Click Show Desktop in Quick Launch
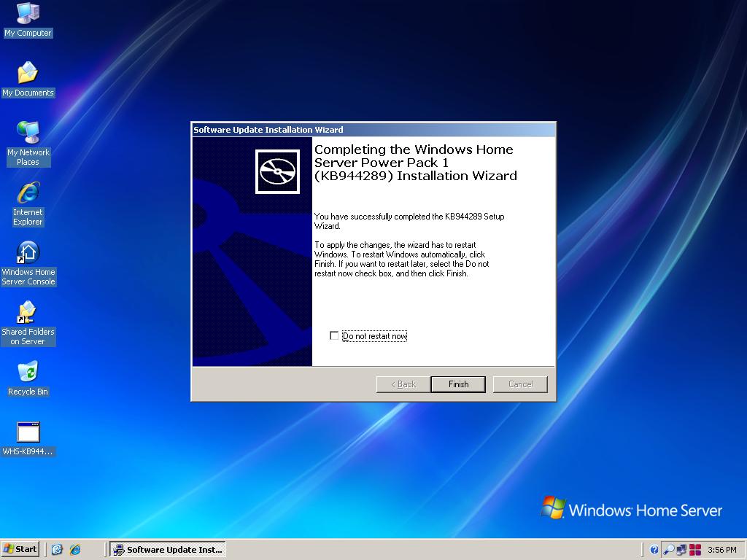This screenshot has width=747, height=560. click(x=57, y=549)
